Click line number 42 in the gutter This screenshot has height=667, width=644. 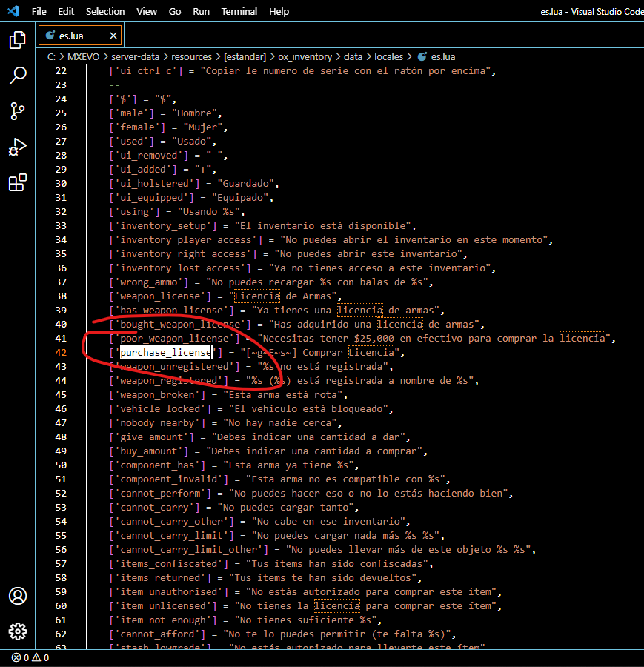[61, 353]
